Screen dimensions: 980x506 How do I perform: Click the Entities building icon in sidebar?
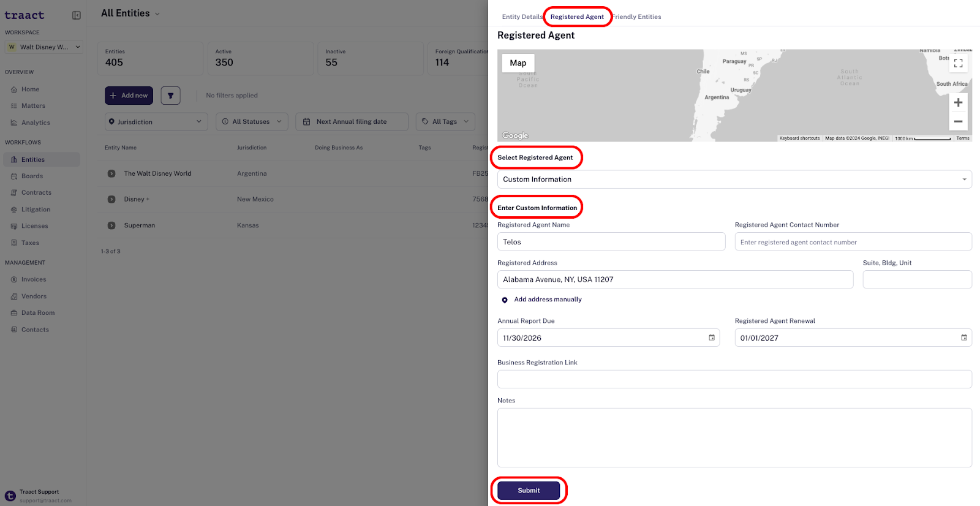pos(14,160)
